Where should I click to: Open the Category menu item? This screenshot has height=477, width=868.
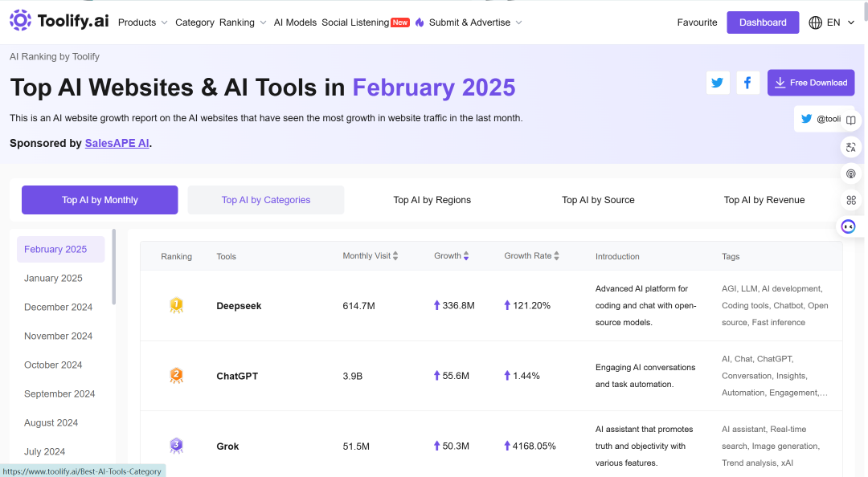(194, 22)
